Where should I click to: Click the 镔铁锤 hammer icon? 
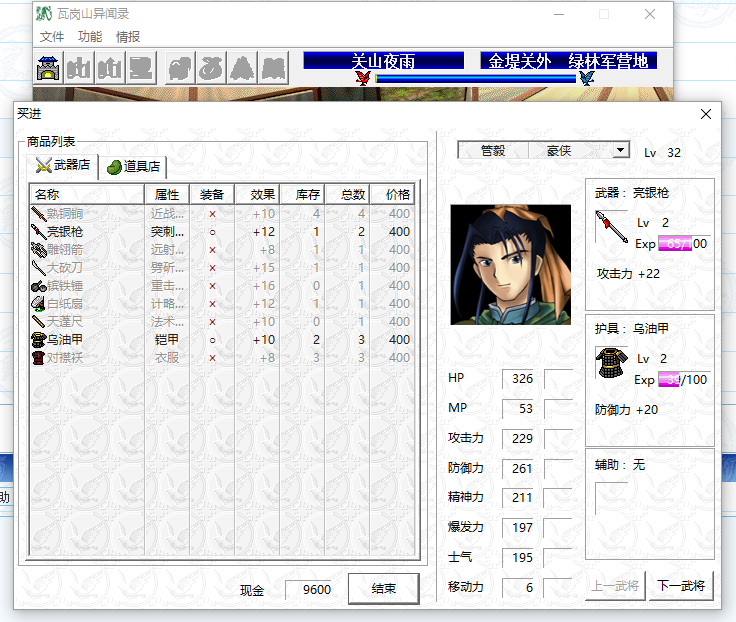coord(38,285)
